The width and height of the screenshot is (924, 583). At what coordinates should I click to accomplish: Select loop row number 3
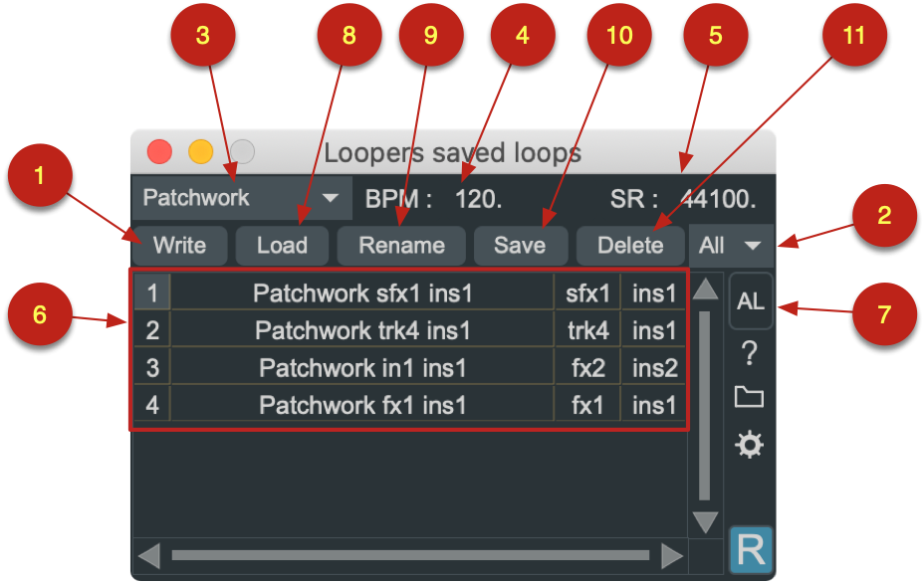pos(152,367)
